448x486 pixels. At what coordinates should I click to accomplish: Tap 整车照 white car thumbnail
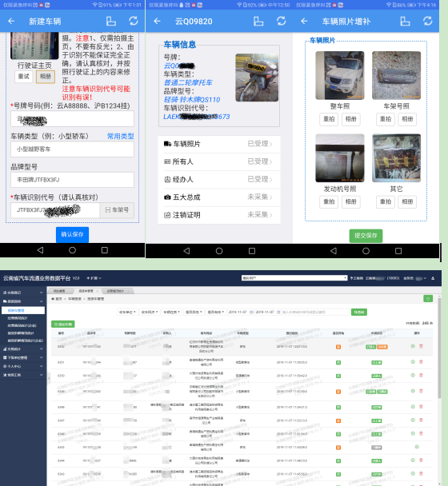coord(340,75)
